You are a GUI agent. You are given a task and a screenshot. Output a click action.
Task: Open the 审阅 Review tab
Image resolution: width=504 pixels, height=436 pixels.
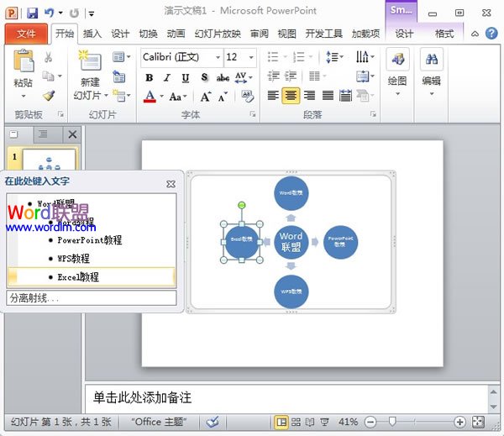tap(259, 34)
